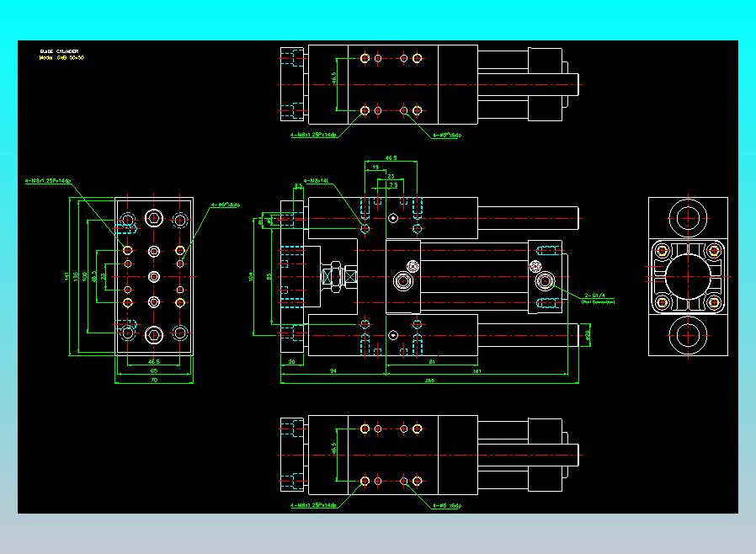Viewport: 756px width, 554px height.
Task: Click the 4-M8x1.25Px14dp label under the top view
Action: pos(313,135)
